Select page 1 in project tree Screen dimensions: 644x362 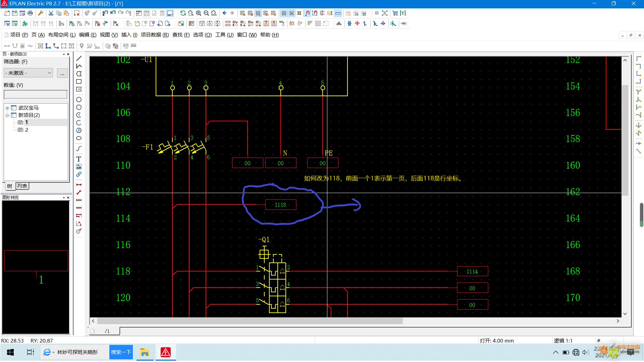coord(26,122)
